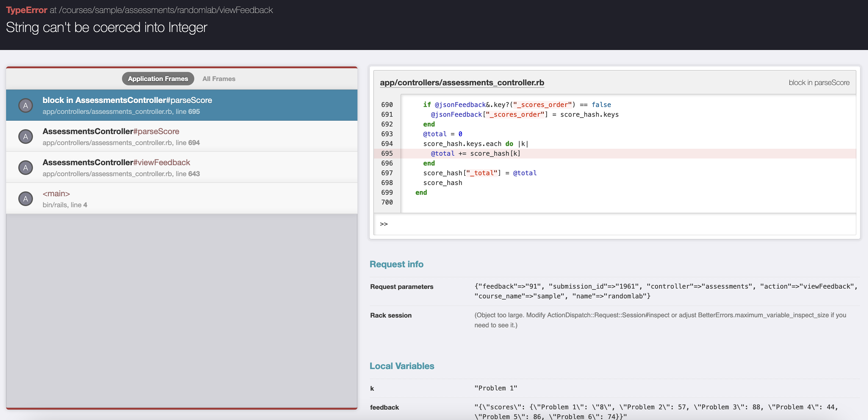Click the Request info heading

click(x=396, y=264)
